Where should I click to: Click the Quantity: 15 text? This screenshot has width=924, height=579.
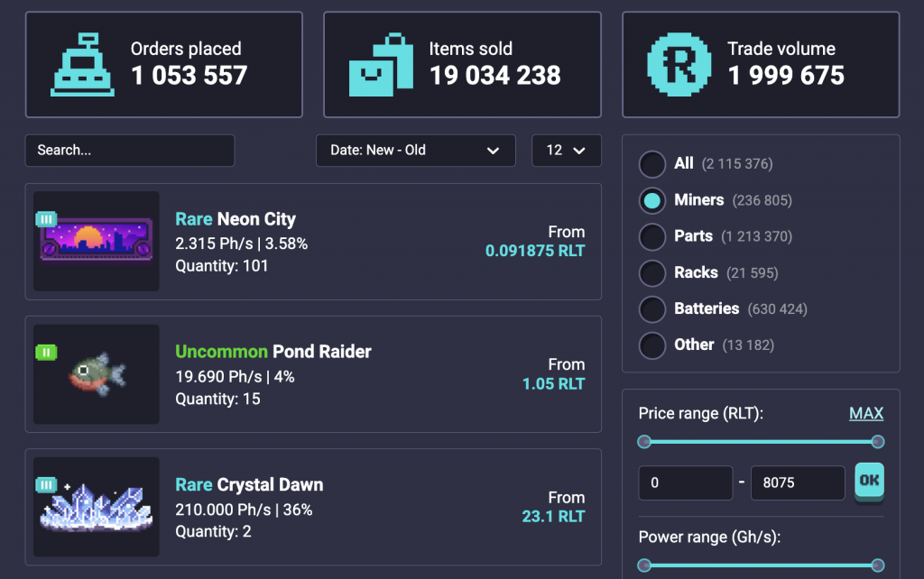pyautogui.click(x=217, y=400)
